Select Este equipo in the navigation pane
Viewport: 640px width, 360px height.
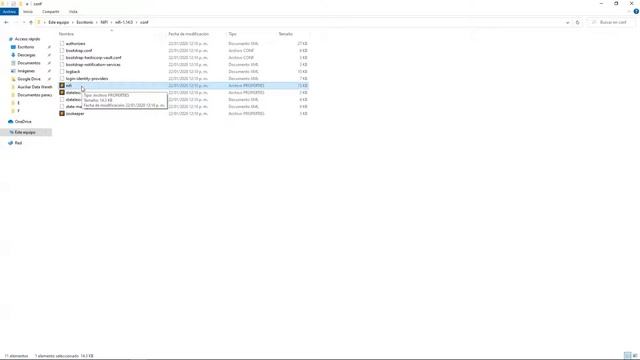pos(25,132)
